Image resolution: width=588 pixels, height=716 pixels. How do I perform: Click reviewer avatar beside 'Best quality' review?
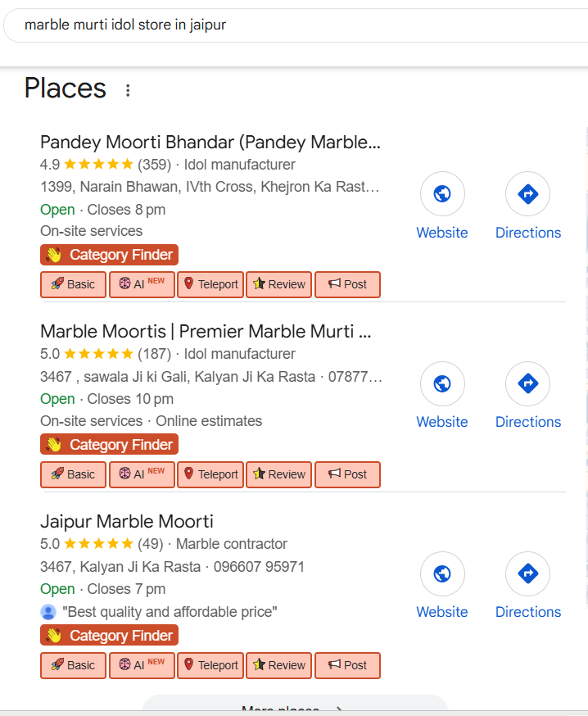48,612
